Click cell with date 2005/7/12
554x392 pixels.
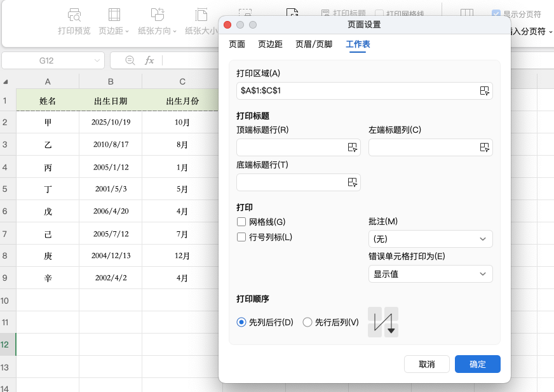111,234
